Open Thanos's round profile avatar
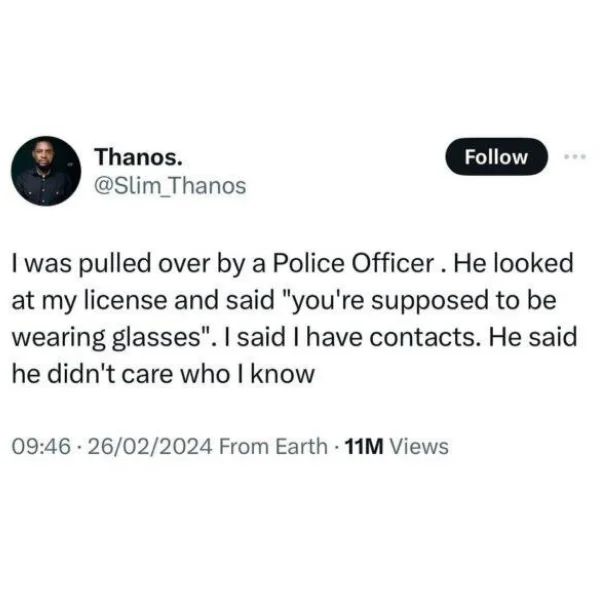Screen dimensions: 600x600 pos(46,171)
